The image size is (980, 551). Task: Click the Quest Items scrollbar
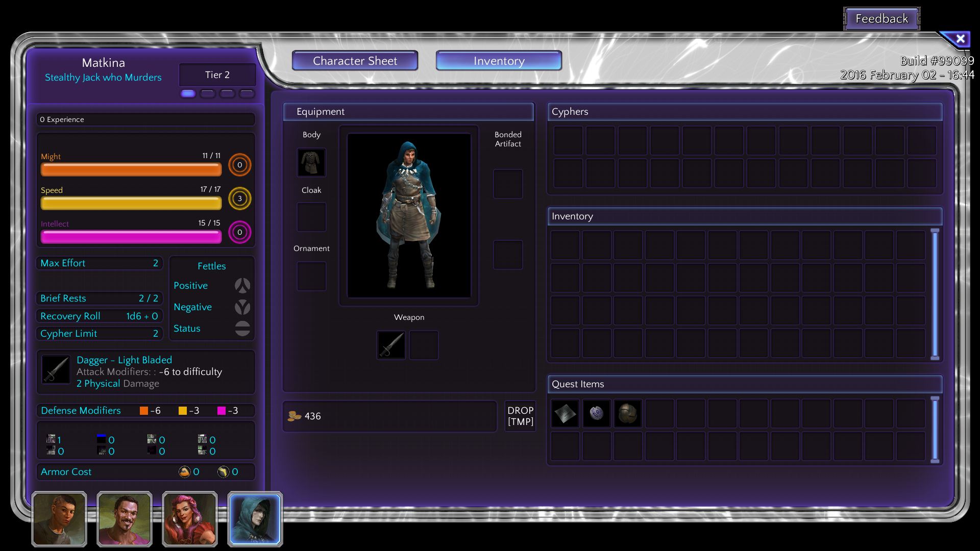pyautogui.click(x=935, y=430)
